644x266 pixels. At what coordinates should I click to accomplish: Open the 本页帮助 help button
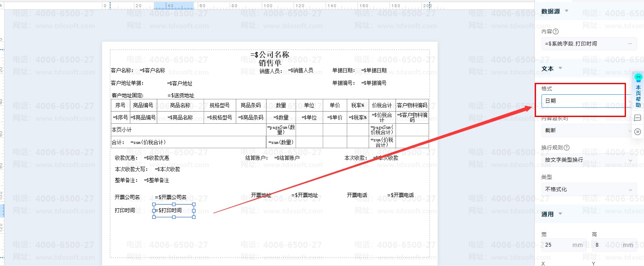pyautogui.click(x=638, y=91)
